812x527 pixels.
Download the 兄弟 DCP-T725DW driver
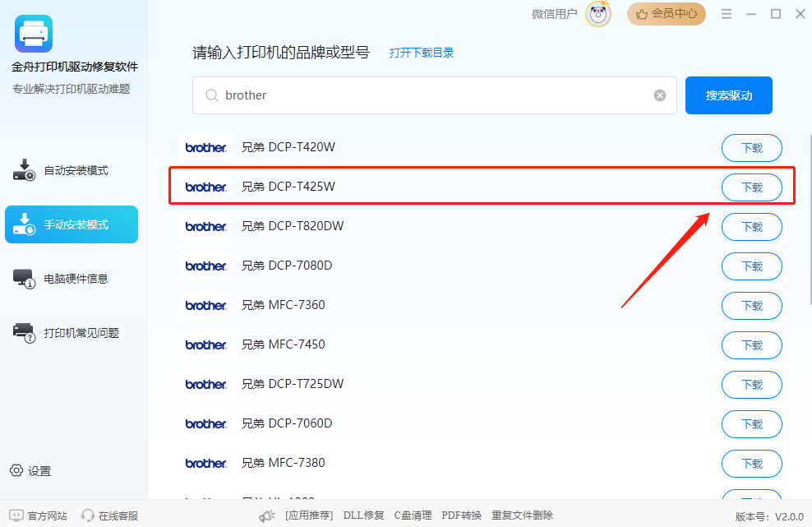(x=751, y=385)
